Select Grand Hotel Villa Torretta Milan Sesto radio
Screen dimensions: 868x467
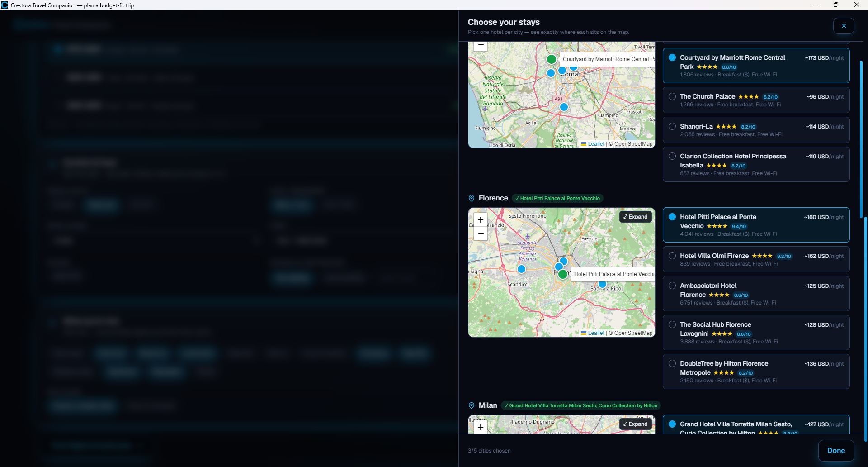[672, 424]
